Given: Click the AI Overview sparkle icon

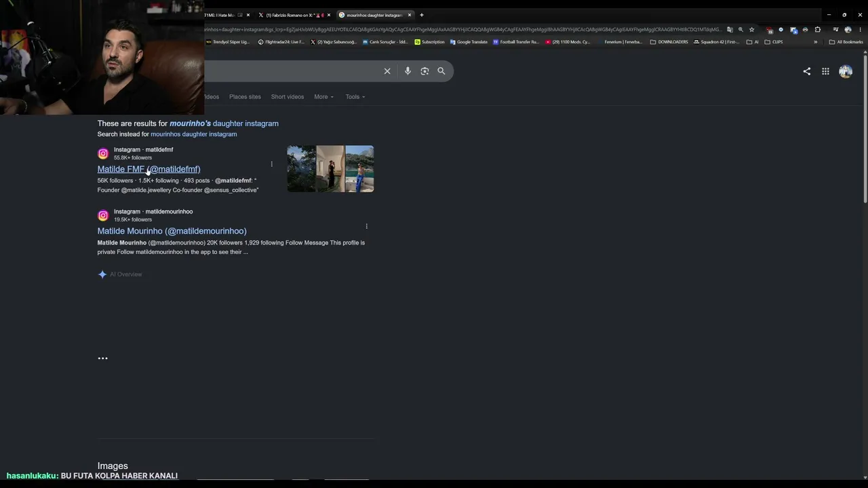Looking at the screenshot, I should point(102,274).
